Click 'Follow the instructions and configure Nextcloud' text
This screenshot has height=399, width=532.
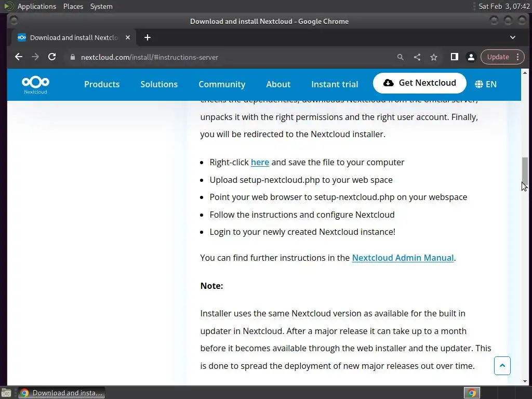[x=302, y=215]
